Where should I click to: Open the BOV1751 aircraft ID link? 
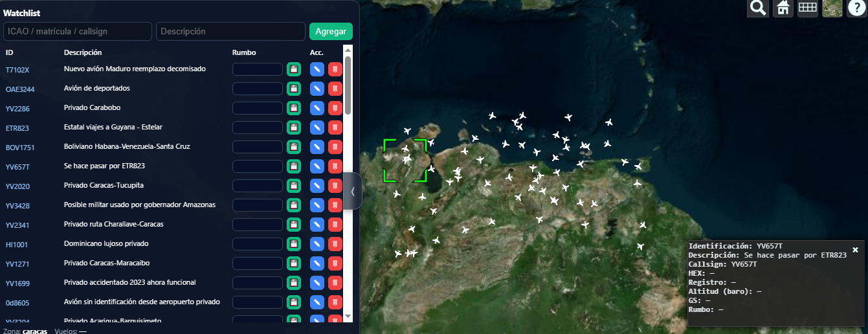pyautogui.click(x=20, y=147)
